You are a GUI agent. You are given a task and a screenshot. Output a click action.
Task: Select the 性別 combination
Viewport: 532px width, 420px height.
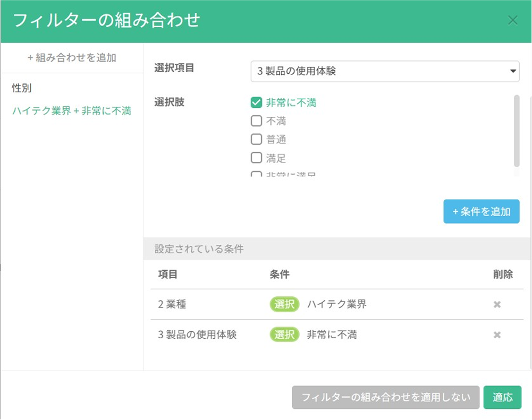tap(22, 88)
